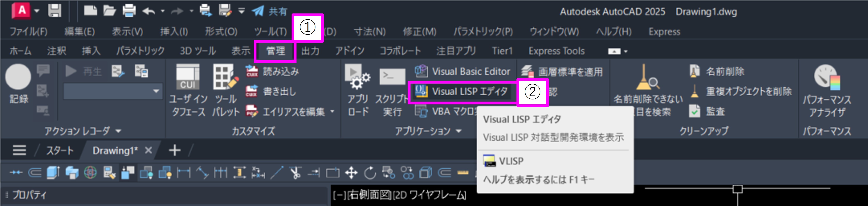
Task: Click the Open folder icon
Action: 109,10
